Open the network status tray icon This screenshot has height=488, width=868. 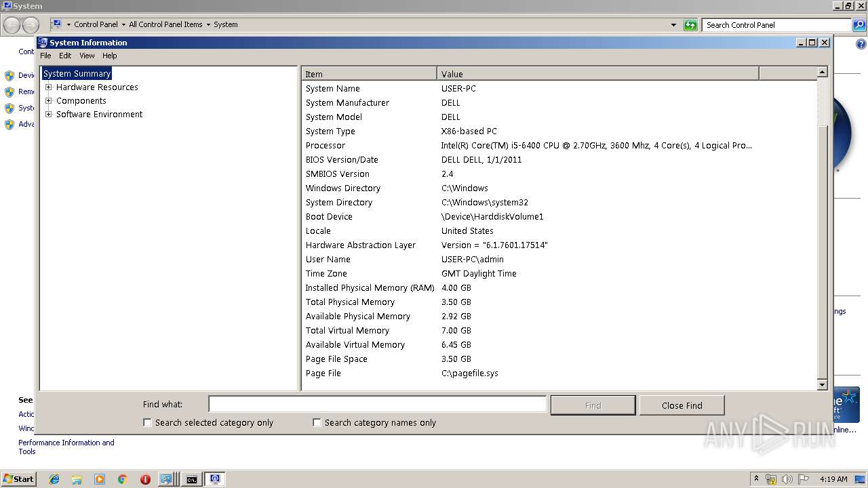(x=771, y=479)
